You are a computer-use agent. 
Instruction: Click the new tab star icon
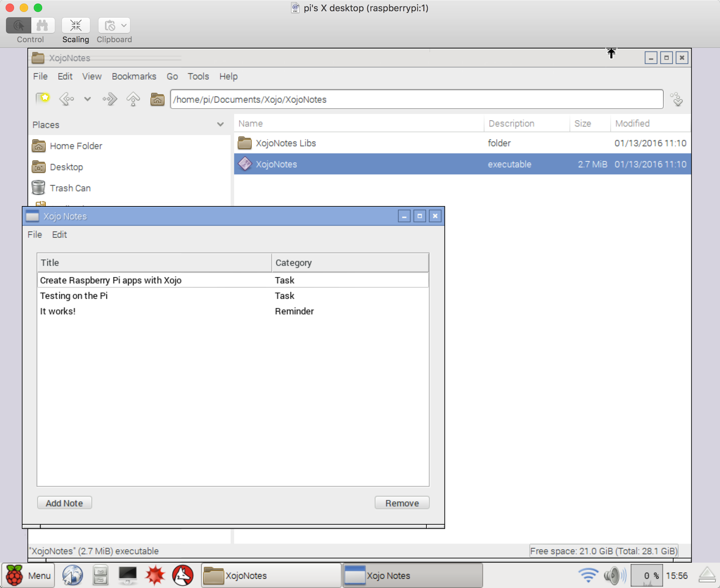coord(43,99)
